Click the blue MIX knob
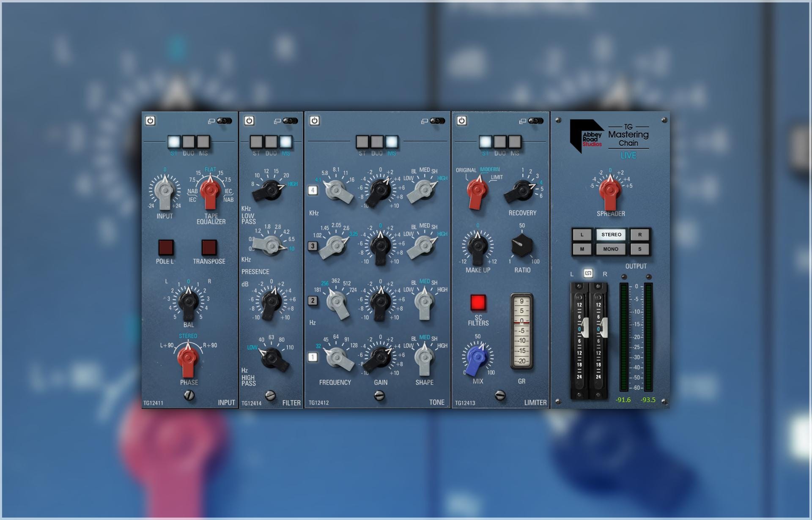The height and width of the screenshot is (520, 812). click(x=477, y=358)
